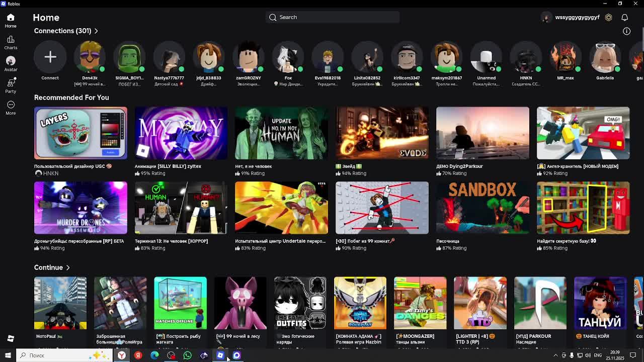Open MR_max friend avatar

[566, 57]
